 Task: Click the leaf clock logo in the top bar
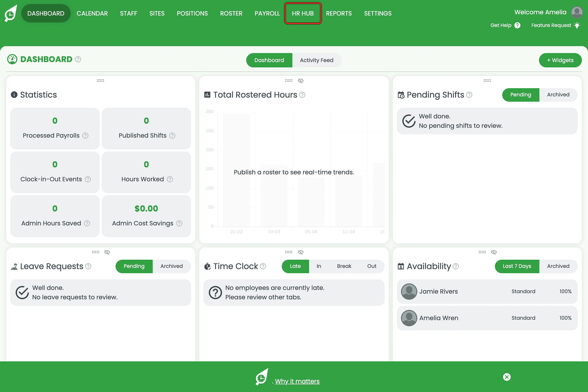click(x=11, y=13)
